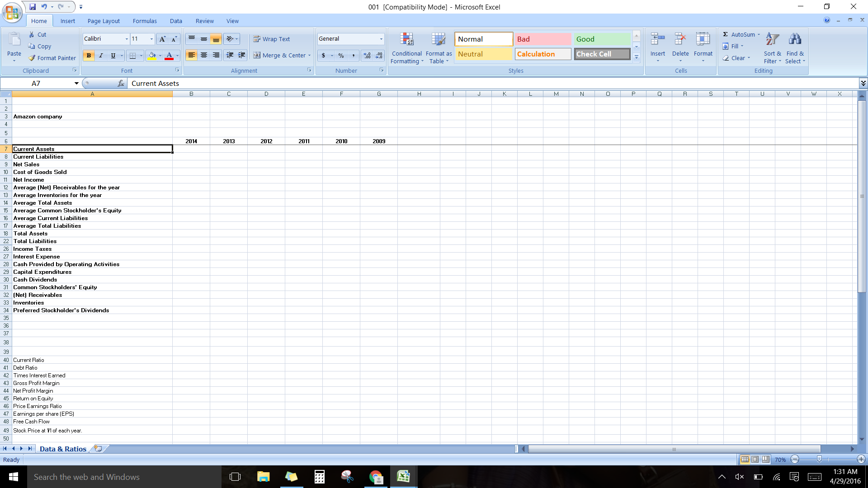The width and height of the screenshot is (868, 488).
Task: Open the General number format dropdown
Action: (x=381, y=39)
